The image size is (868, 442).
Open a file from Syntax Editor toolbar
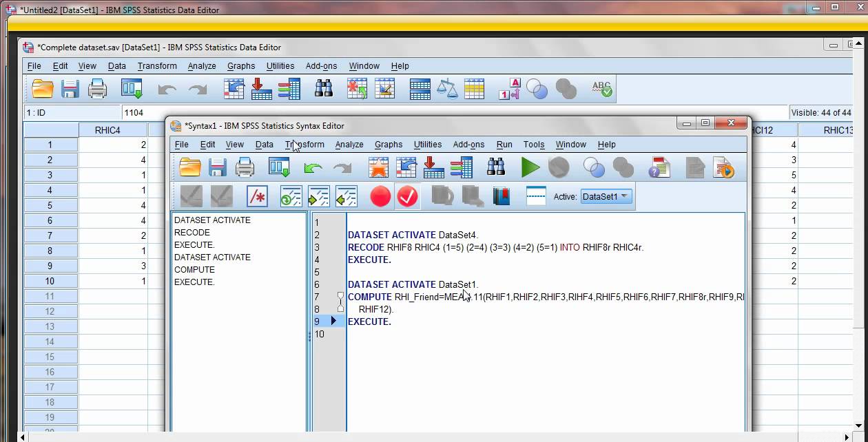coord(190,167)
